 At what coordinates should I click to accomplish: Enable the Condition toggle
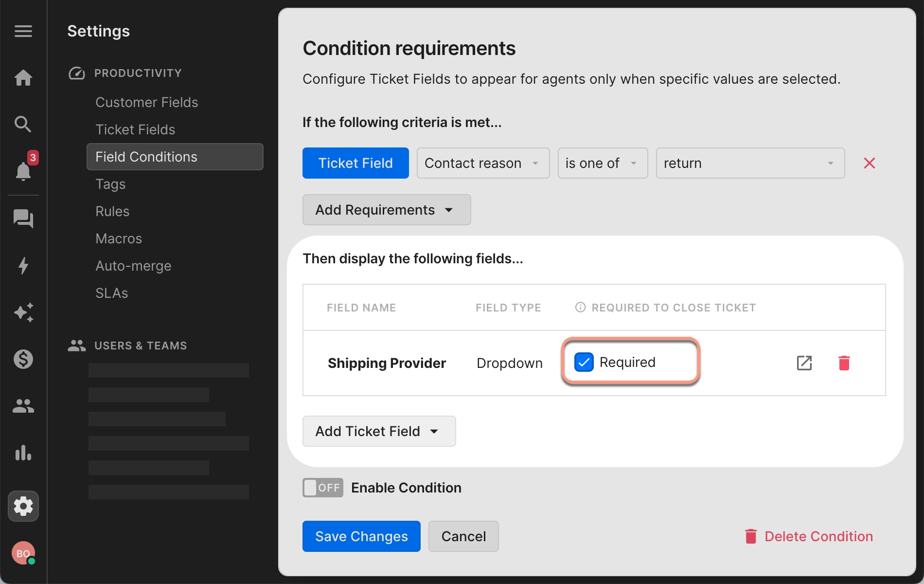[x=322, y=488]
